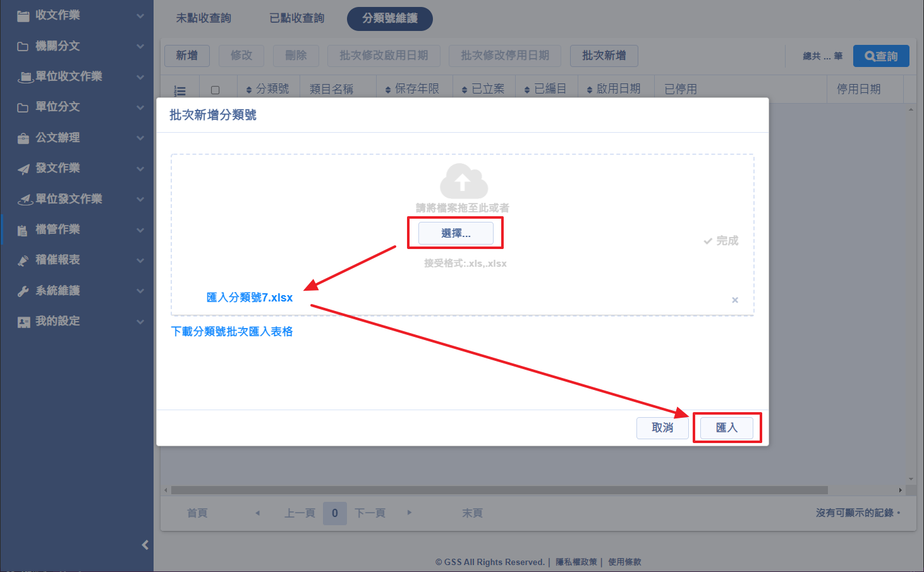Click the 我的設定 profile card icon
This screenshot has width=924, height=572.
(x=23, y=322)
